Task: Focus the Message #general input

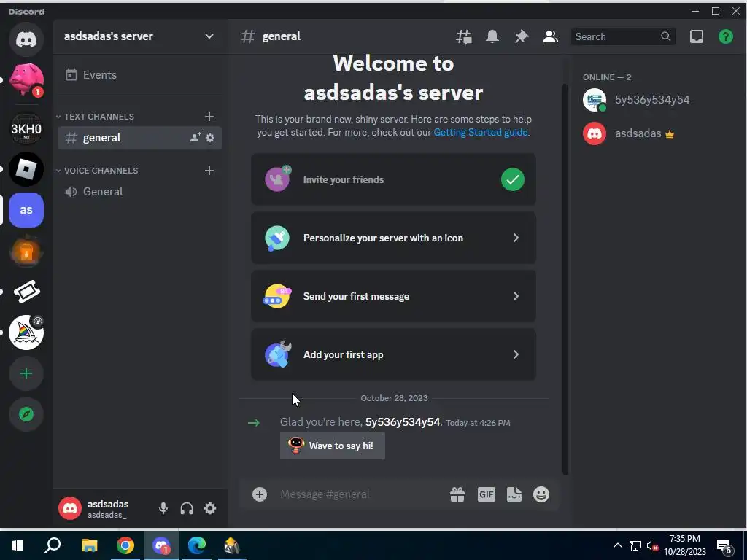Action: (x=361, y=494)
